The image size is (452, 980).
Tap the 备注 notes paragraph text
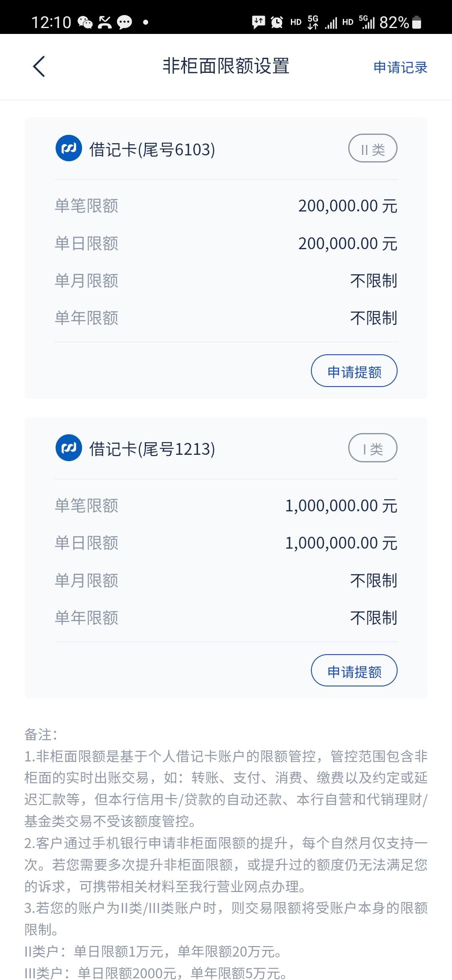pyautogui.click(x=226, y=854)
